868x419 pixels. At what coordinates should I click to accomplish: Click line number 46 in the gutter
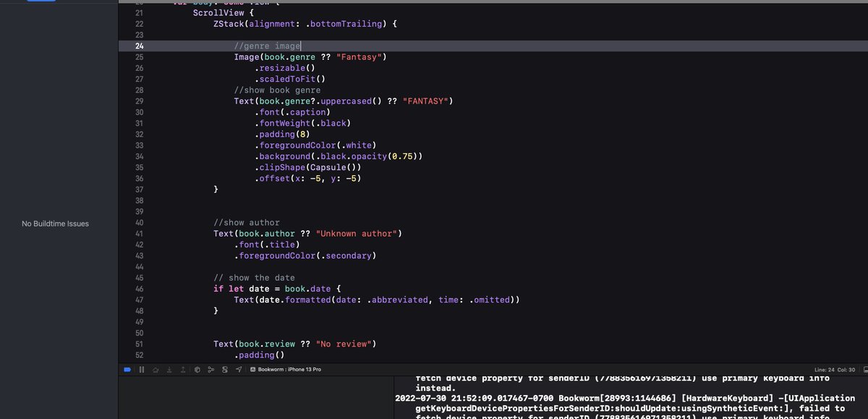pyautogui.click(x=140, y=289)
